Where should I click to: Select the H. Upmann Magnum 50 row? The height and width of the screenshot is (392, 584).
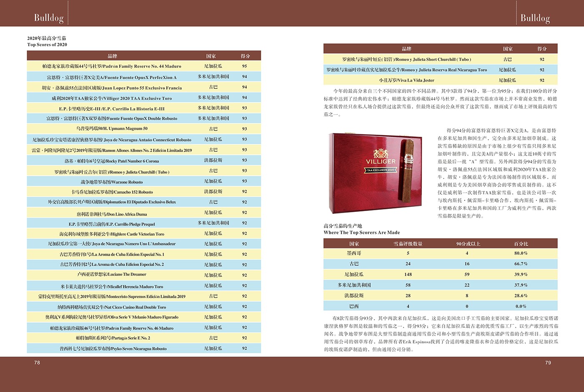click(x=144, y=129)
